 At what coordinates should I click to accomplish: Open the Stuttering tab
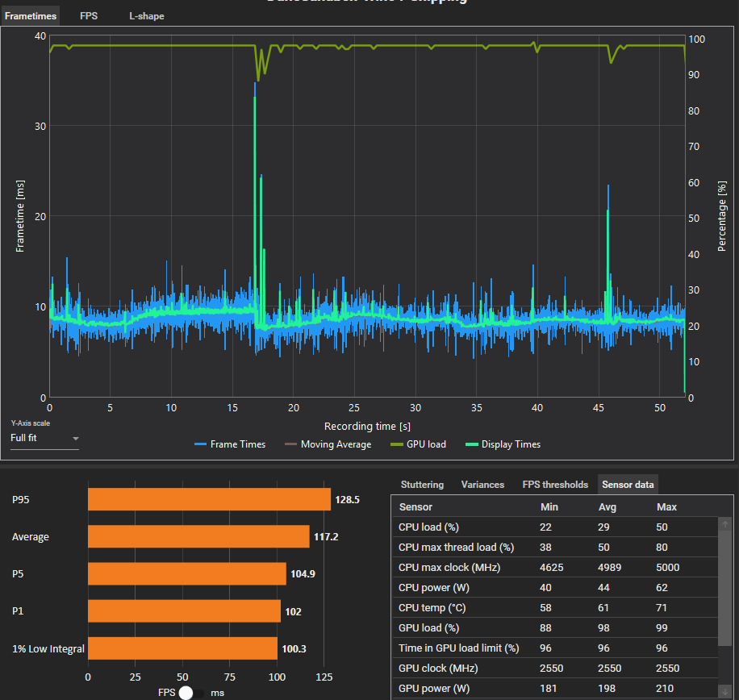pos(422,485)
